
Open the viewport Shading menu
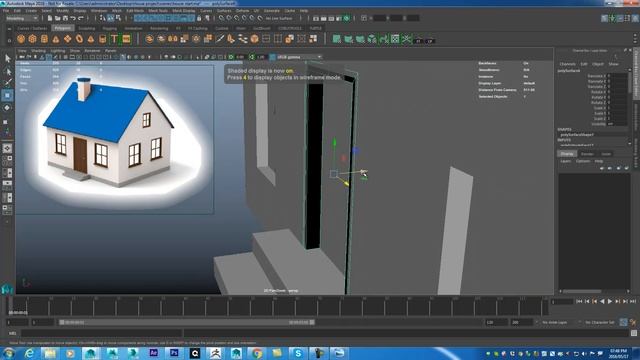point(38,51)
